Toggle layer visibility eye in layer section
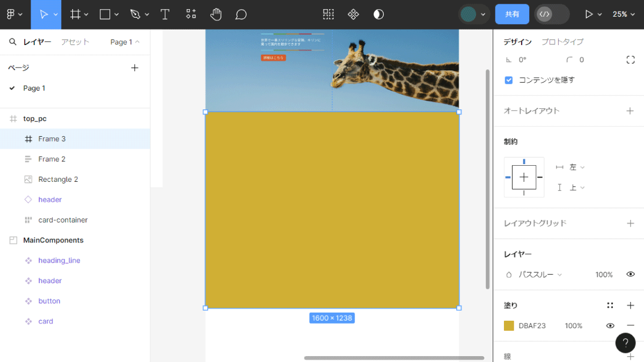This screenshot has width=644, height=362. [631, 275]
